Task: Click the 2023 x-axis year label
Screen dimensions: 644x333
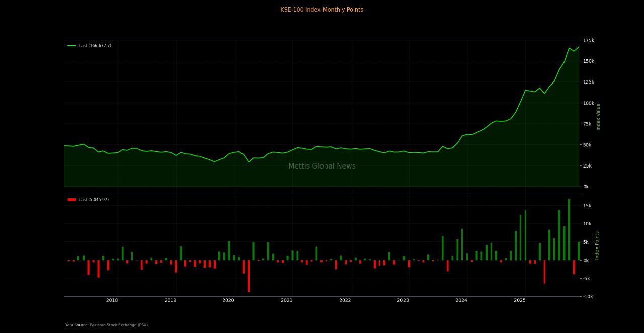Action: [x=403, y=300]
